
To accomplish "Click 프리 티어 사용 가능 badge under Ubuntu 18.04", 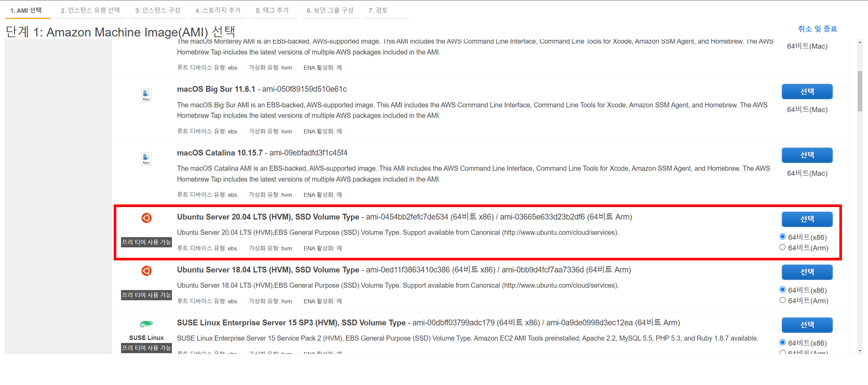I will [146, 295].
